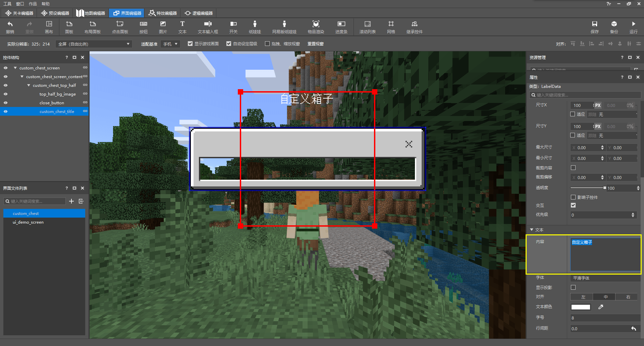
Task: Click the import icon beside the plus button
Action: pos(81,201)
